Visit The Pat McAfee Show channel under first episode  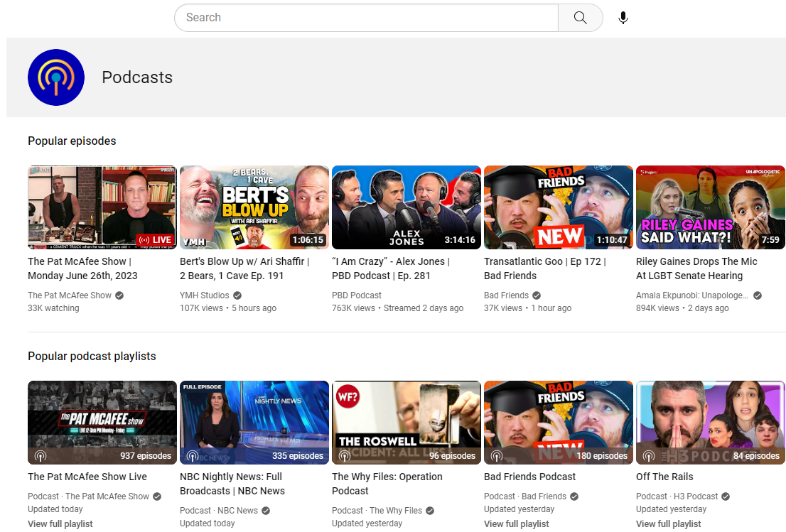coord(70,295)
